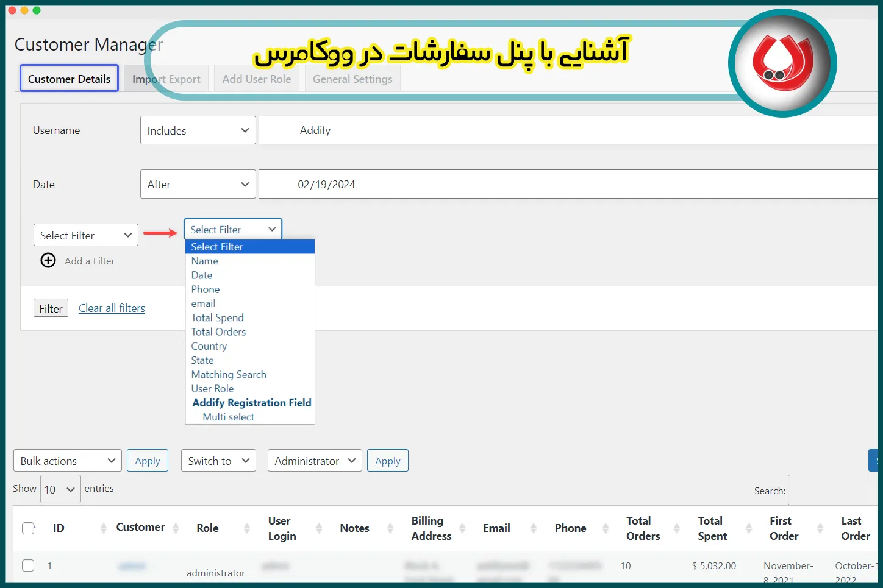Screen dimensions: 883x588
Task: Choose Country in filter list
Action: click(250, 346)
